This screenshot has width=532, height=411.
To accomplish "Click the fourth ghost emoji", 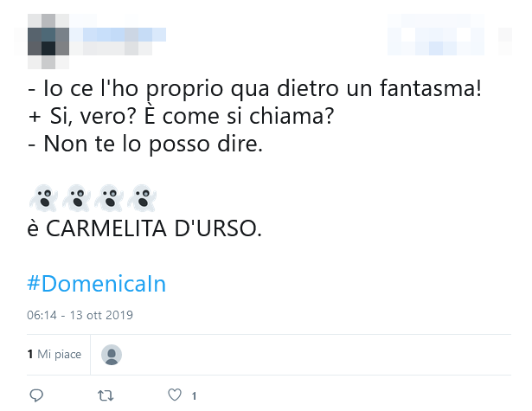I will pos(142,198).
